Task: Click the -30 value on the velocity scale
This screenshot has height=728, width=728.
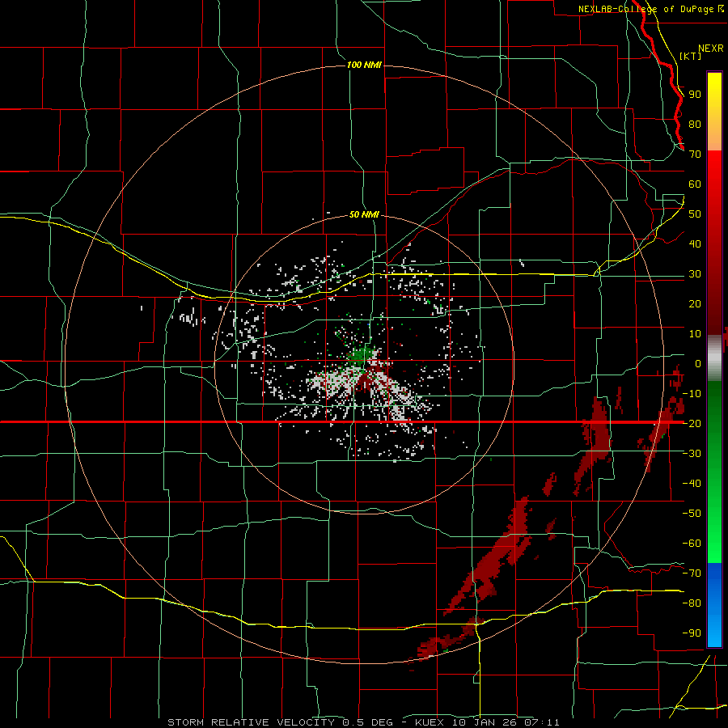Action: (692, 454)
